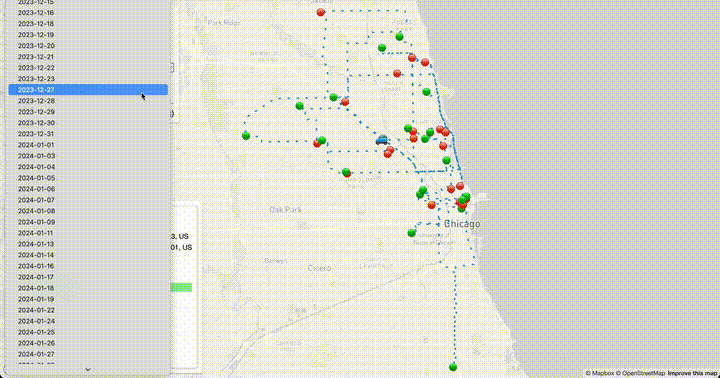Click the blue car icon on the map
Screen dimensions: 720x378
pos(381,140)
